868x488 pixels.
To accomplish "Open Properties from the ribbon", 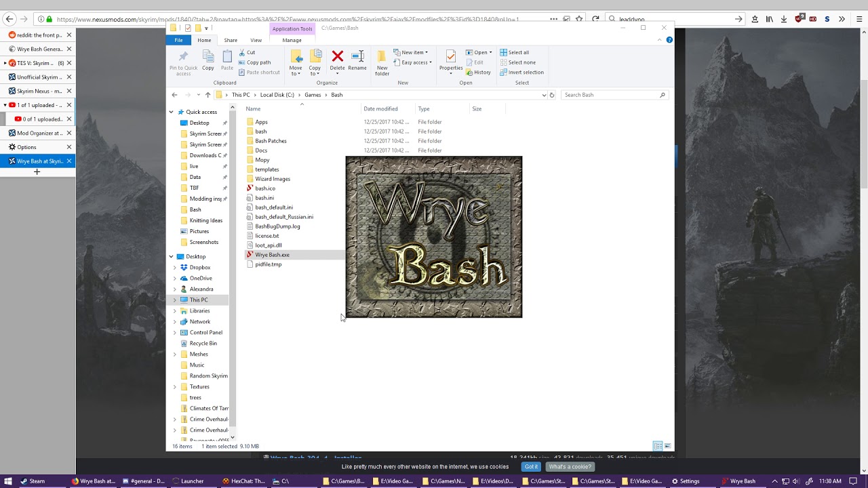I will click(x=451, y=62).
